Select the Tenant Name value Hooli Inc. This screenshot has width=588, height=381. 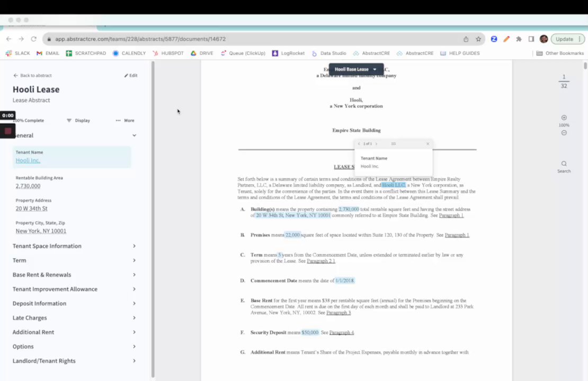coord(28,160)
